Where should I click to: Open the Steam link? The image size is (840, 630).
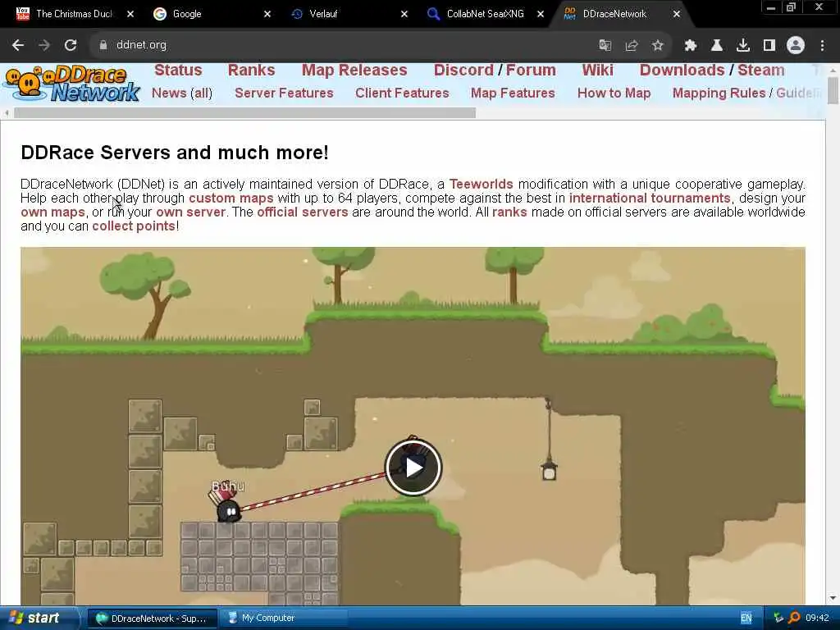point(760,71)
